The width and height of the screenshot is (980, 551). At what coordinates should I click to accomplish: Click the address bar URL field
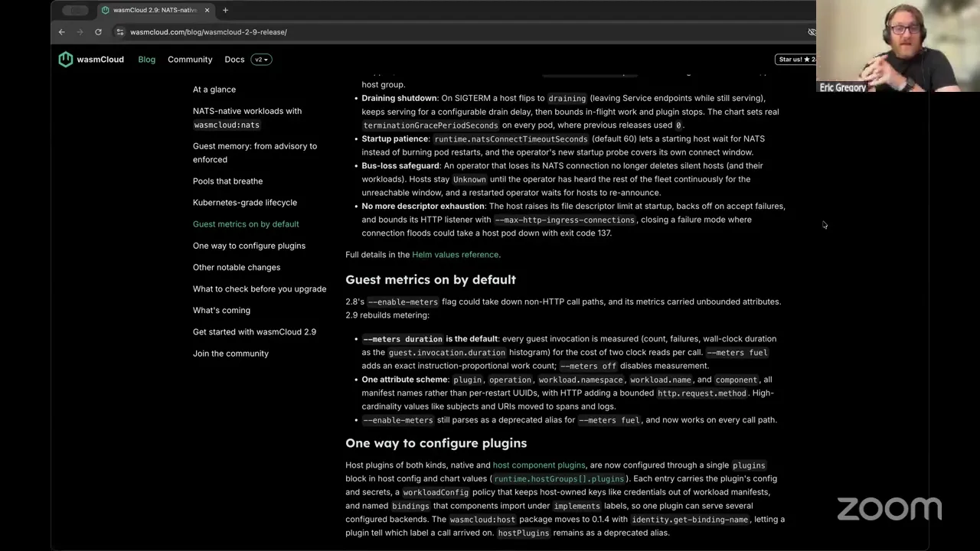[459, 32]
